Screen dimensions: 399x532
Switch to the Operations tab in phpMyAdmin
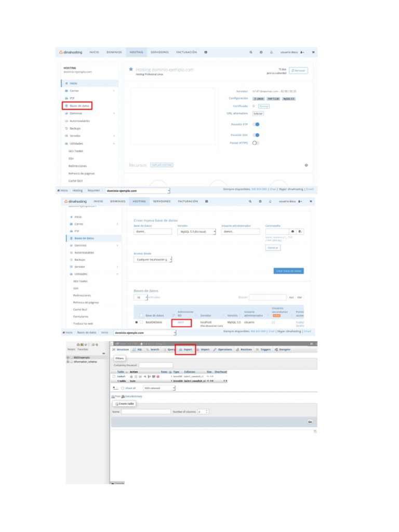coord(222,350)
